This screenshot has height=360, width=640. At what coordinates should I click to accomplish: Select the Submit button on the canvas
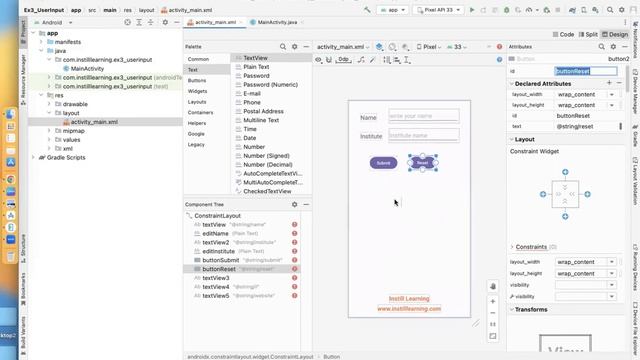coord(383,163)
